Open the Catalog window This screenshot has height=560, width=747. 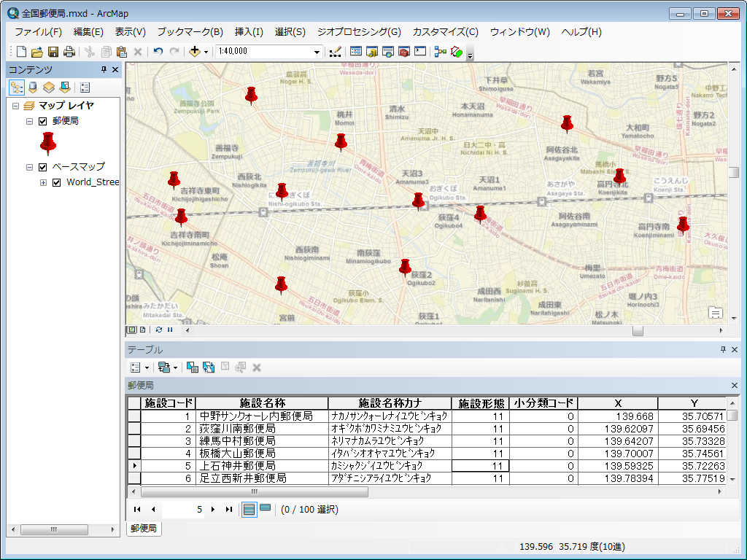(x=372, y=52)
